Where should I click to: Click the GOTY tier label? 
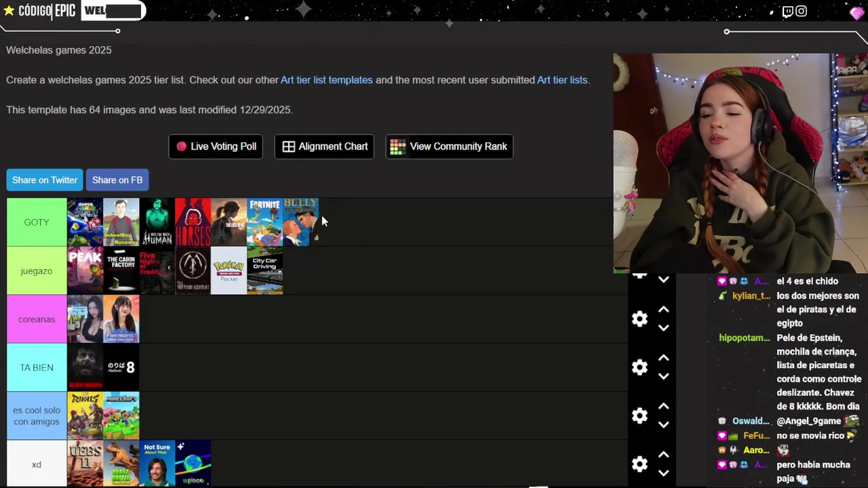click(37, 222)
